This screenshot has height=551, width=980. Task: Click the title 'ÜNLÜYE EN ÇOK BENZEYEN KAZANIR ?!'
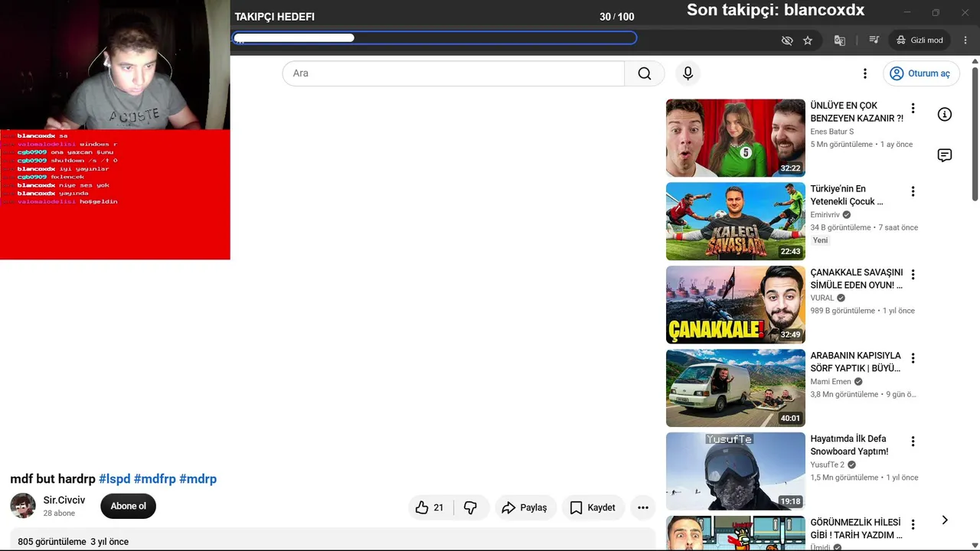coord(857,112)
